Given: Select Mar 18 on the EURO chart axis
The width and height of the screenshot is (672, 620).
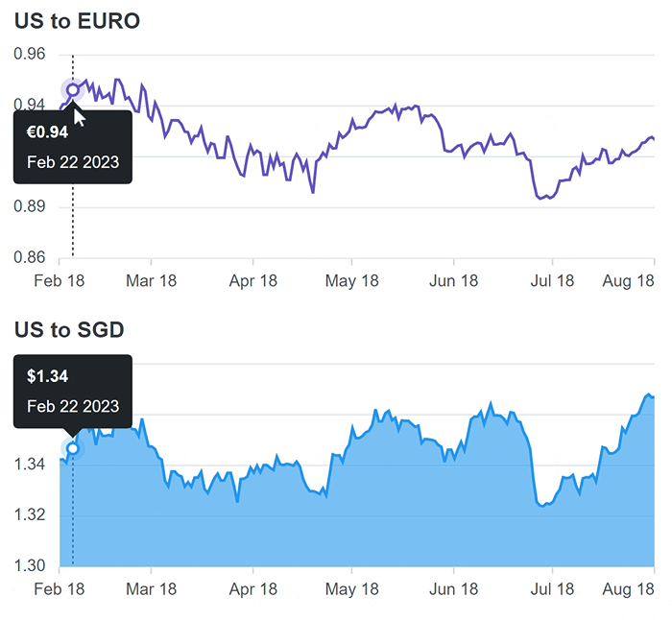Looking at the screenshot, I should pyautogui.click(x=153, y=280).
